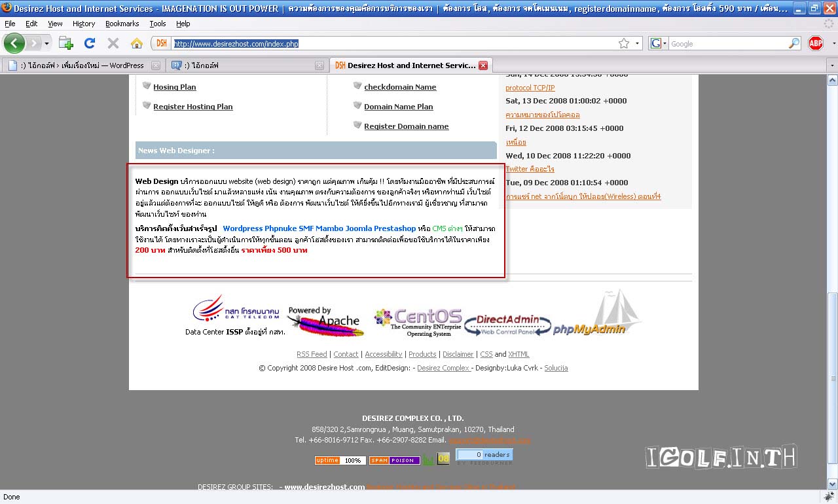Click the Powered by Apache logo
This screenshot has height=504, width=838.
(325, 321)
